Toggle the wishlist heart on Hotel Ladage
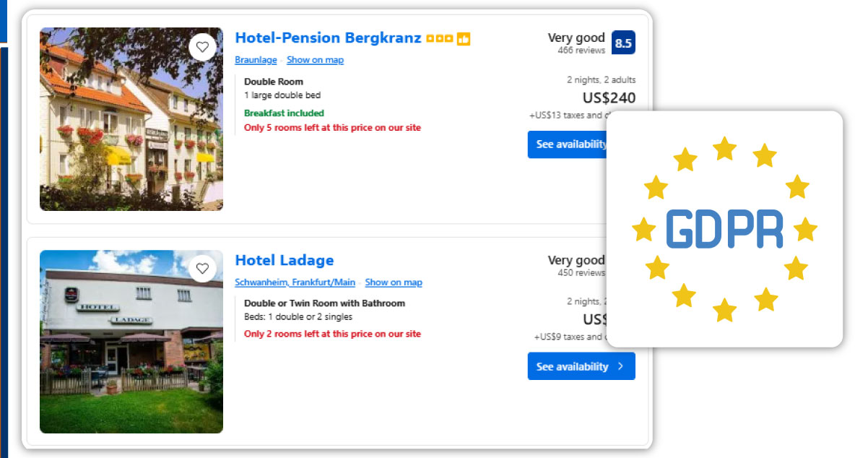This screenshot has height=458, width=868. pos(202,269)
